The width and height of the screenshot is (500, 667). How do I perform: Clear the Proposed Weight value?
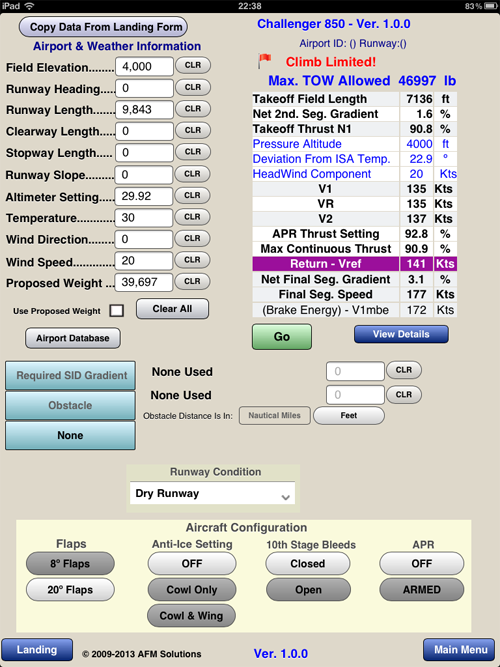(192, 281)
